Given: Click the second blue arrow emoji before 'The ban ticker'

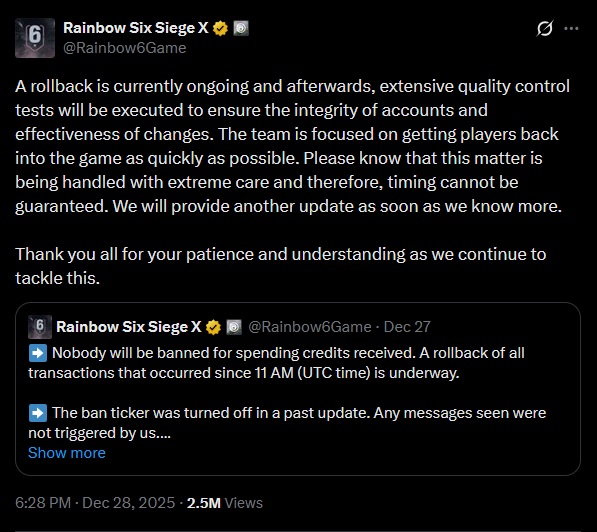Looking at the screenshot, I should 38,413.
